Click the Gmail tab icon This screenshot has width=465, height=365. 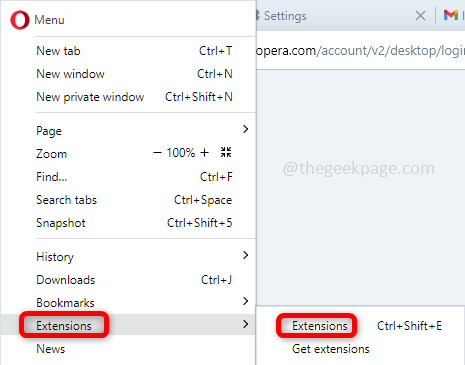pos(451,15)
